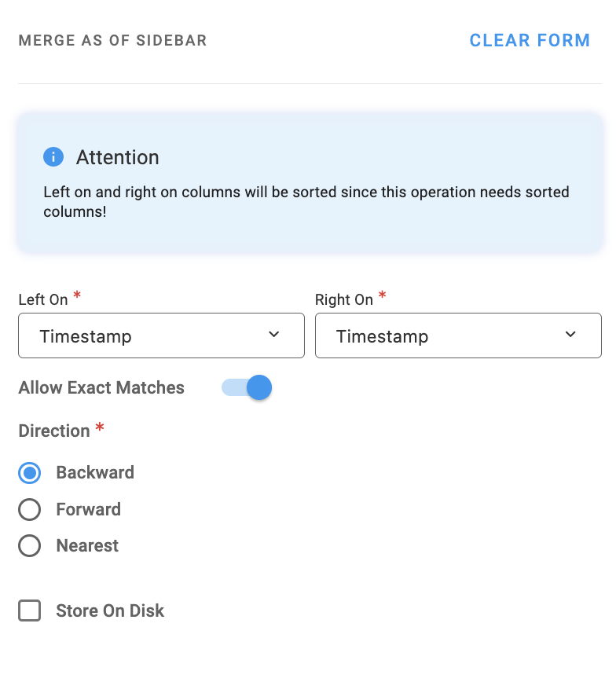Click the sorted columns warning message text
Image resolution: width=616 pixels, height=682 pixels.
pyautogui.click(x=306, y=202)
